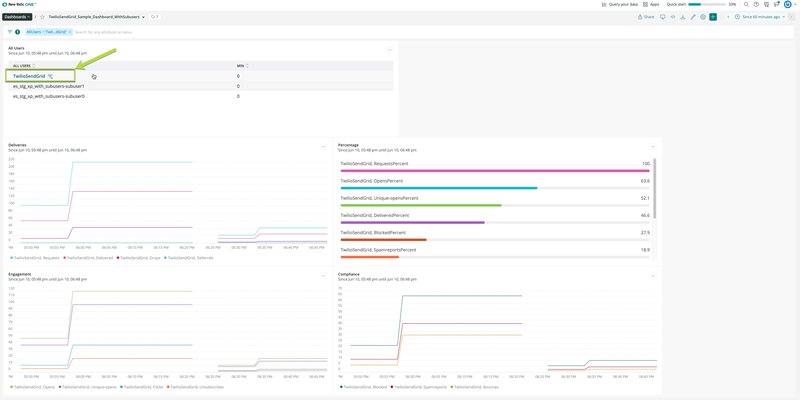Click the tags count badge beside dashboard name
Viewport: 800px width, 400px height.
click(155, 17)
